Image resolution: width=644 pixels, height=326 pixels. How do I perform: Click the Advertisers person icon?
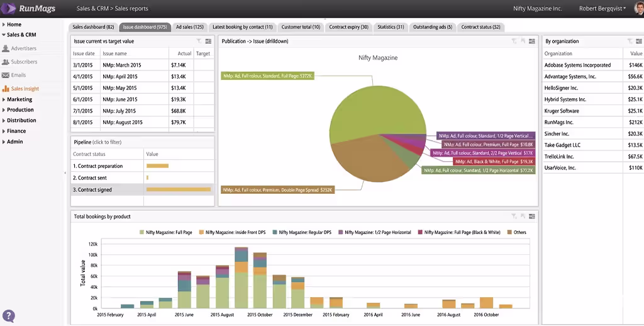click(5, 48)
